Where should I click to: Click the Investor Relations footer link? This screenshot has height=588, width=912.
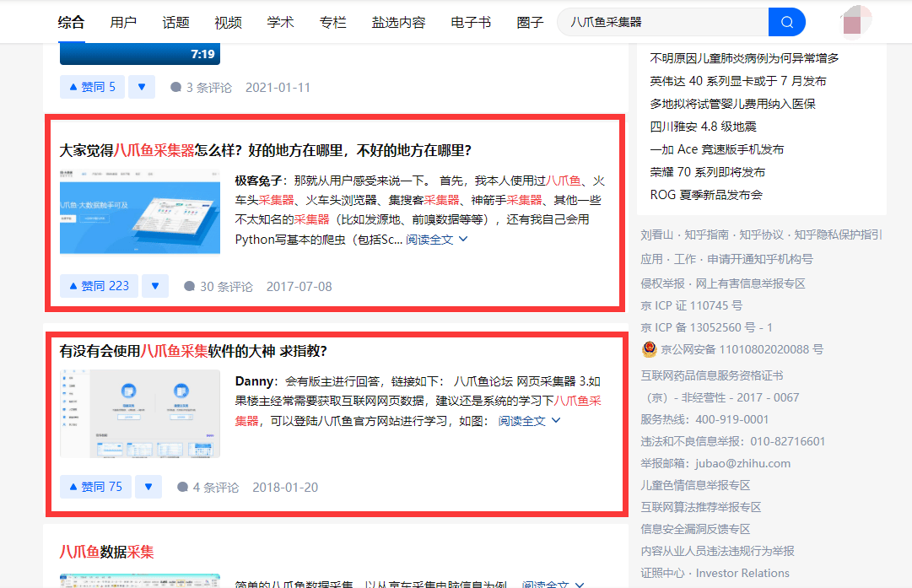tap(742, 573)
